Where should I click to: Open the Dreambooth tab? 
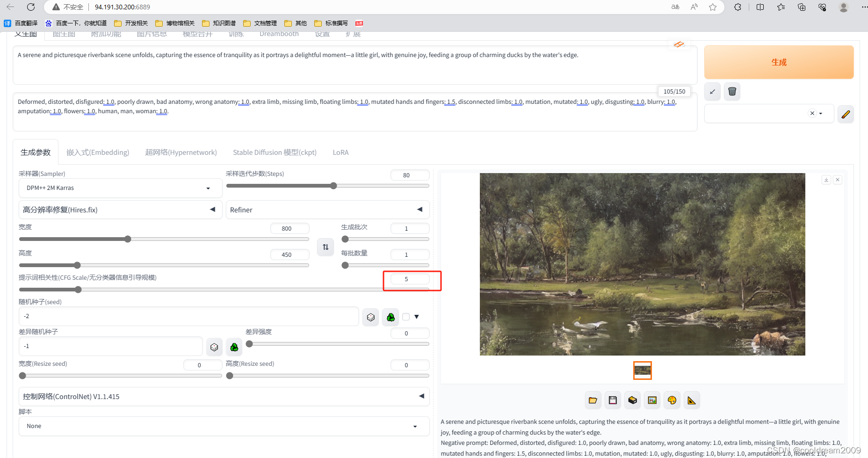(279, 34)
